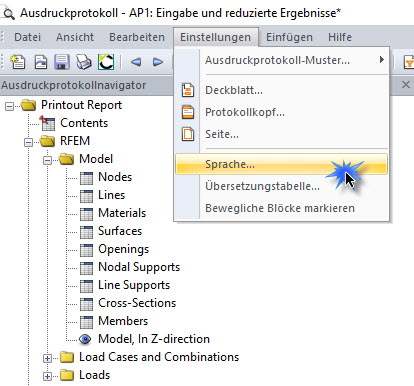The height and width of the screenshot is (386, 414).
Task: Click the Materials table icon
Action: [86, 213]
